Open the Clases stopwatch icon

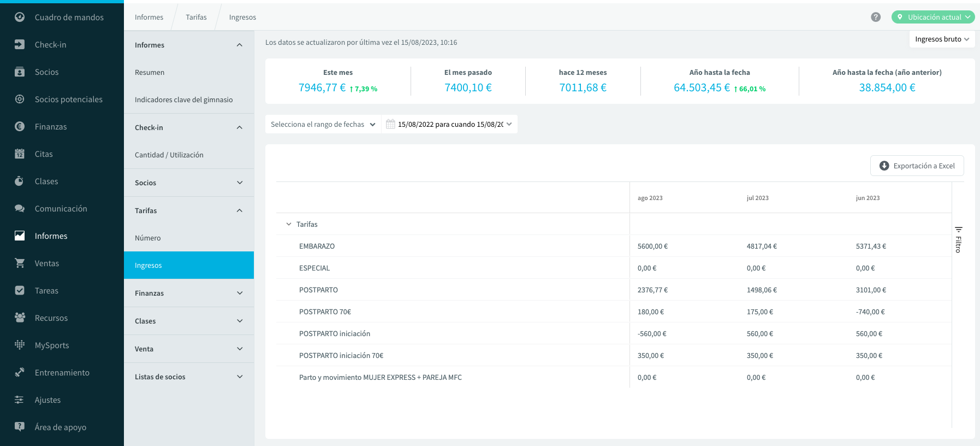click(20, 181)
